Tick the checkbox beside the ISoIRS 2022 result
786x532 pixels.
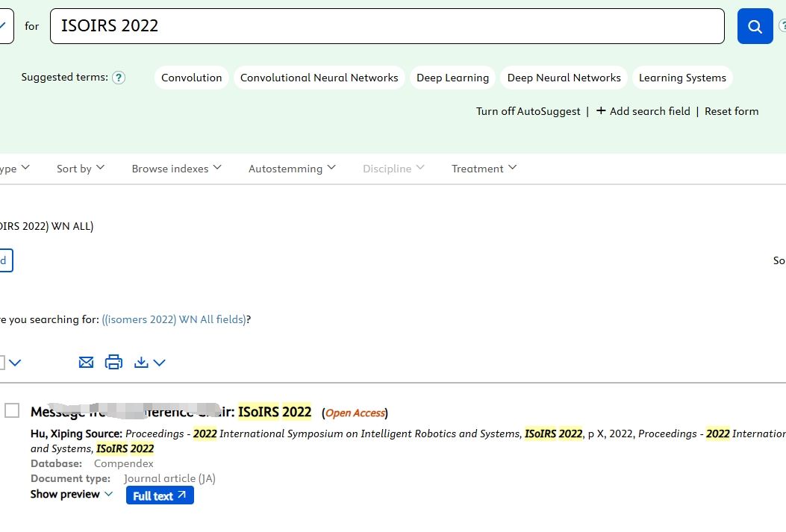pyautogui.click(x=12, y=411)
